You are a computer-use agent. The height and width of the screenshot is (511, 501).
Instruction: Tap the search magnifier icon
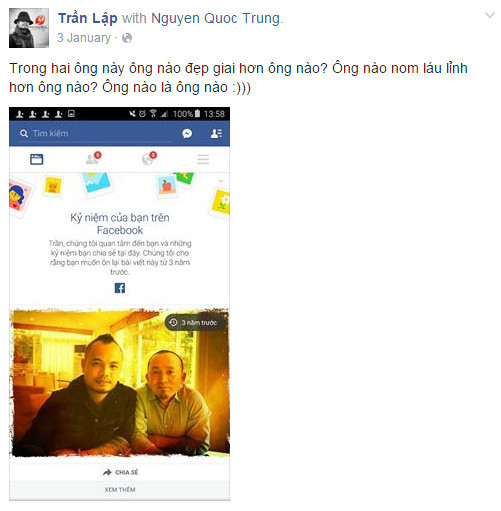(24, 134)
